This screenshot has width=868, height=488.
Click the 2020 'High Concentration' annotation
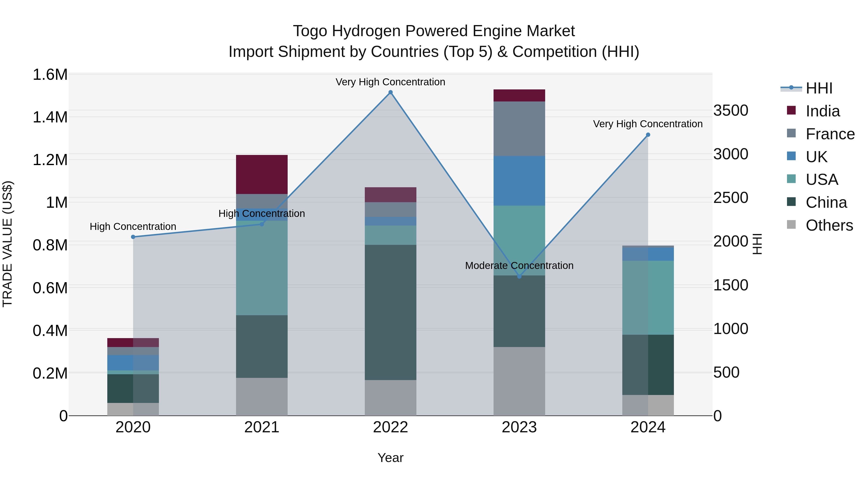tap(133, 227)
